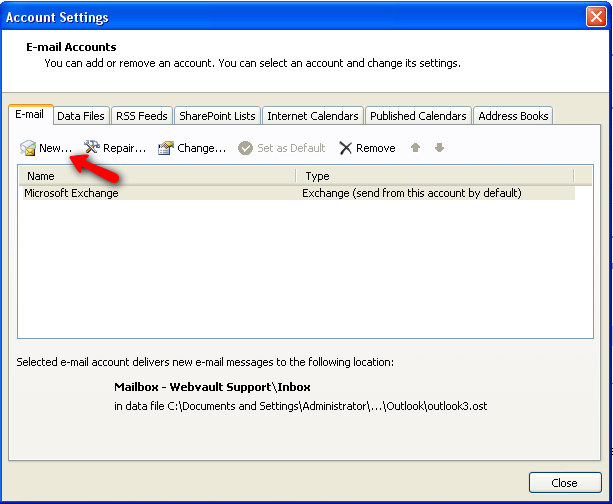Close the Account Settings window
The width and height of the screenshot is (613, 504).
pyautogui.click(x=564, y=483)
